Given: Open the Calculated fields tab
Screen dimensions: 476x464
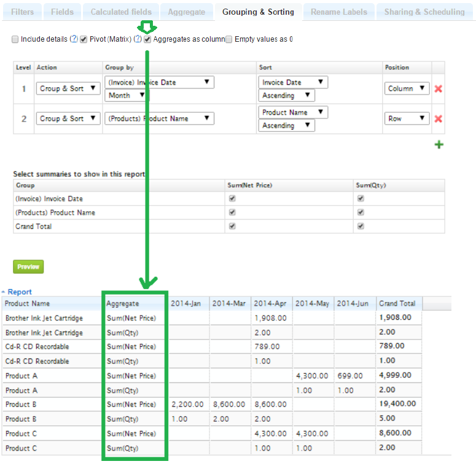Looking at the screenshot, I should point(123,12).
